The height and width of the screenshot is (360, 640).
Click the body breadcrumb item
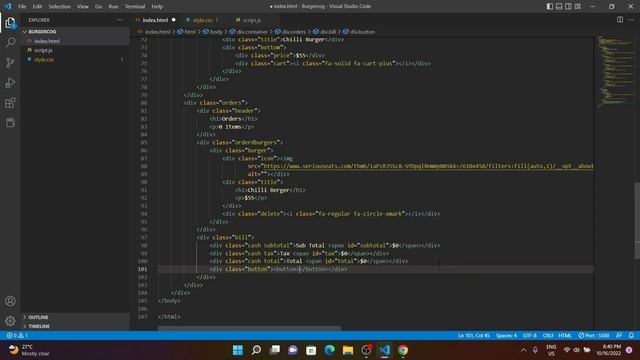pyautogui.click(x=213, y=32)
